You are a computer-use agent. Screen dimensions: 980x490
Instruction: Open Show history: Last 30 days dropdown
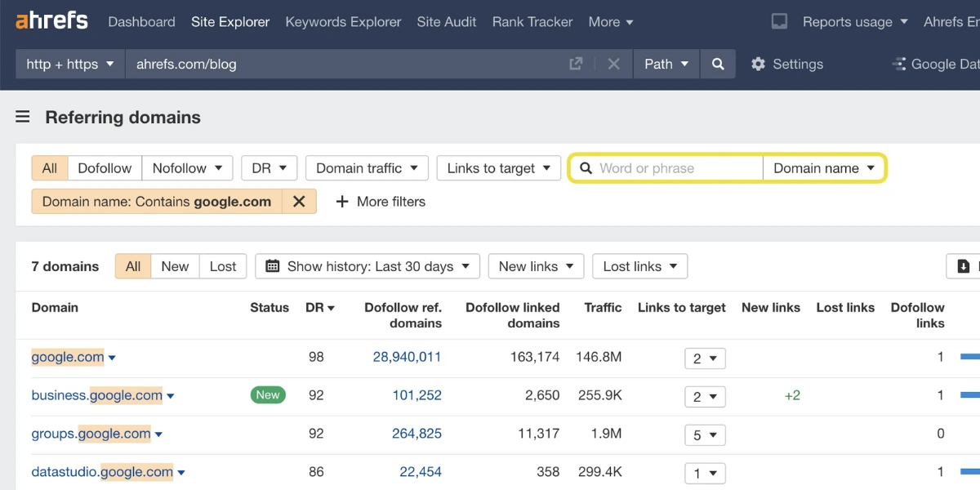(x=367, y=266)
